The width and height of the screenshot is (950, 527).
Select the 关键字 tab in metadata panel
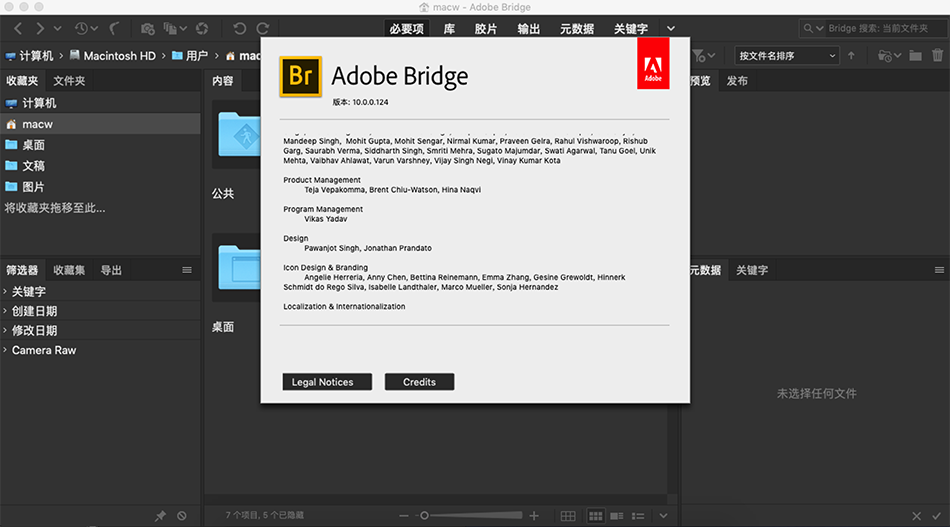click(752, 270)
